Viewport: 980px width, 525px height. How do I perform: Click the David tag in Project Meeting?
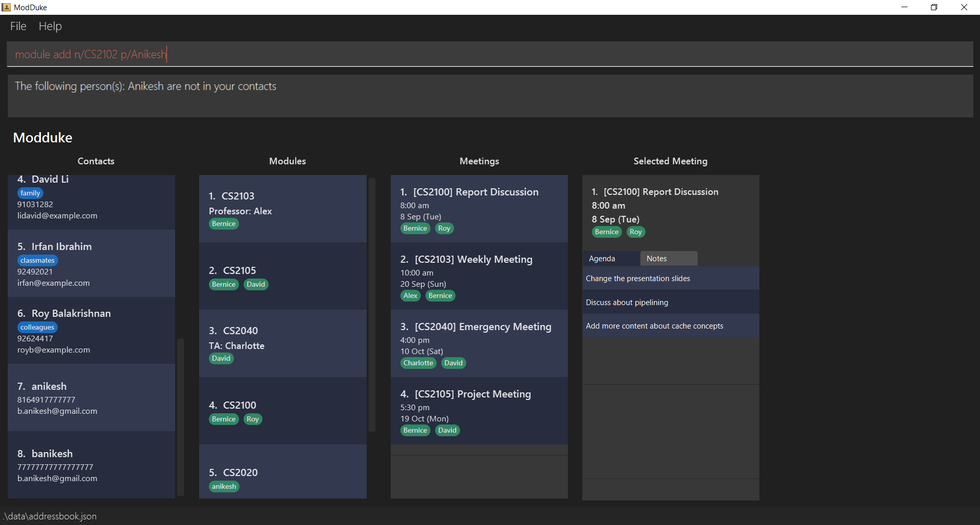tap(447, 430)
